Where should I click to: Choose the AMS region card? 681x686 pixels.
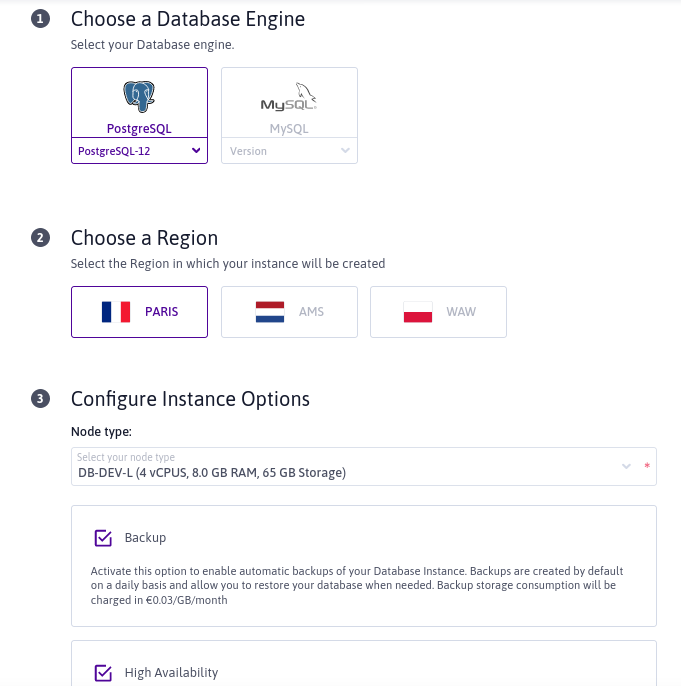pos(311,312)
